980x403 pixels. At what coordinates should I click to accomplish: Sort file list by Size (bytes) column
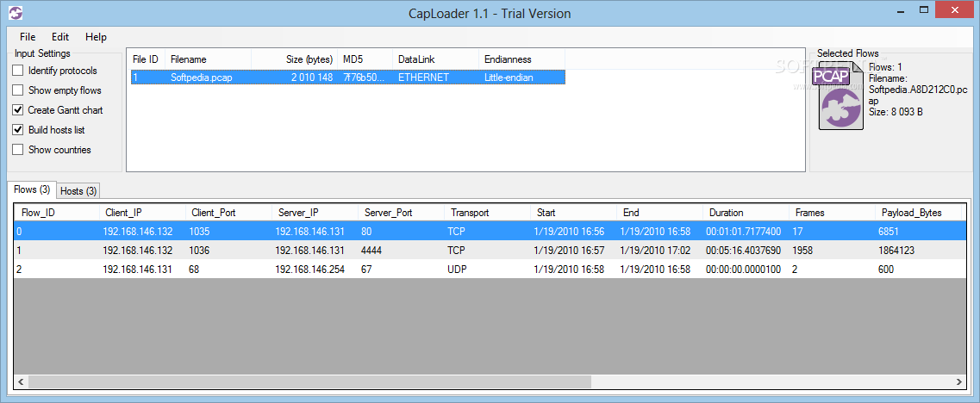[x=295, y=59]
